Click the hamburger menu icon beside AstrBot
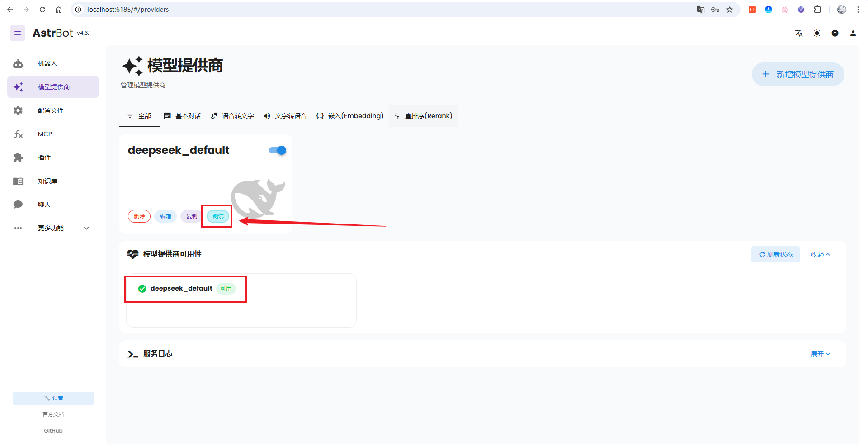The image size is (868, 448). [18, 33]
